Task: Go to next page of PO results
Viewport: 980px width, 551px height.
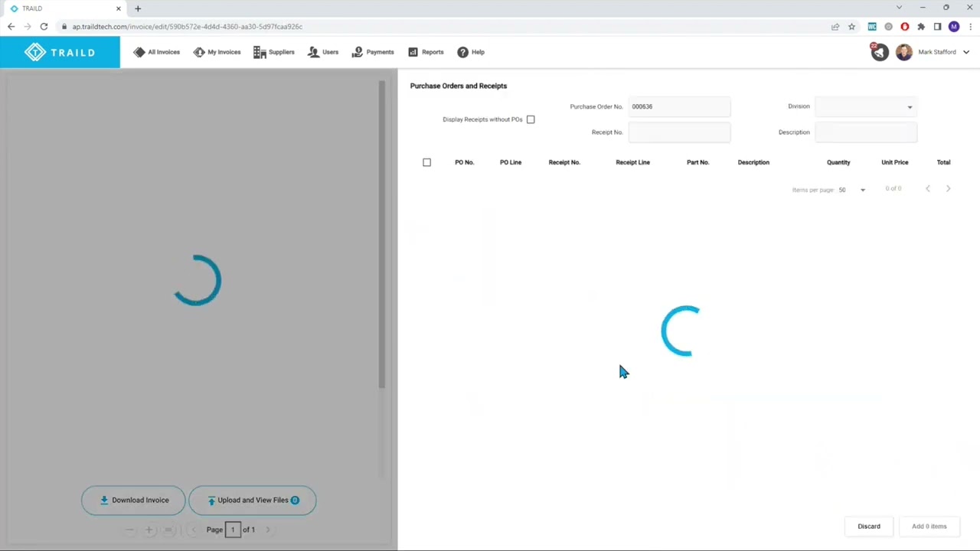Action: click(x=948, y=188)
